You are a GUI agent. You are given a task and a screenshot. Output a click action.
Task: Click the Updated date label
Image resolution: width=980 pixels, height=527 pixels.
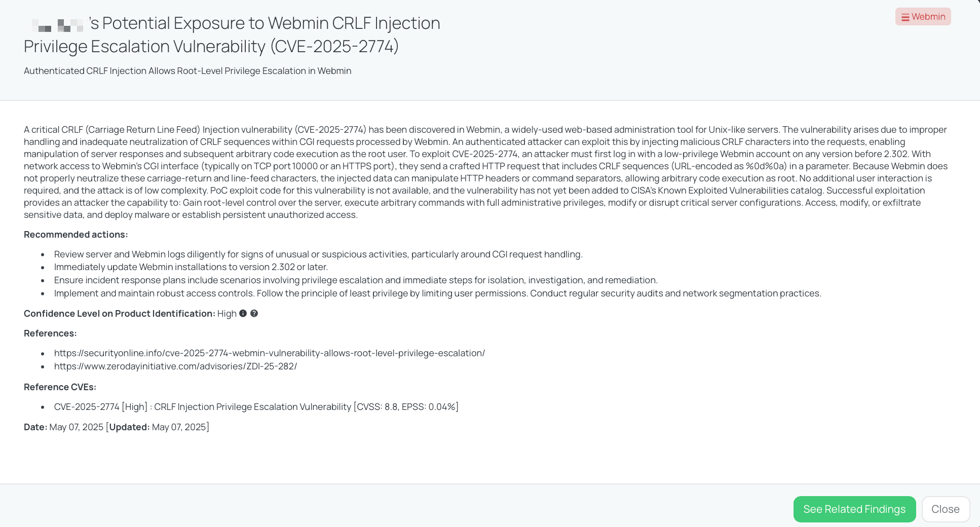tap(129, 427)
